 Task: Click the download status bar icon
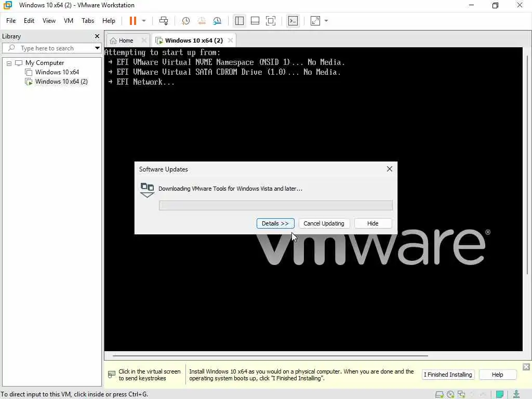[x=516, y=395]
